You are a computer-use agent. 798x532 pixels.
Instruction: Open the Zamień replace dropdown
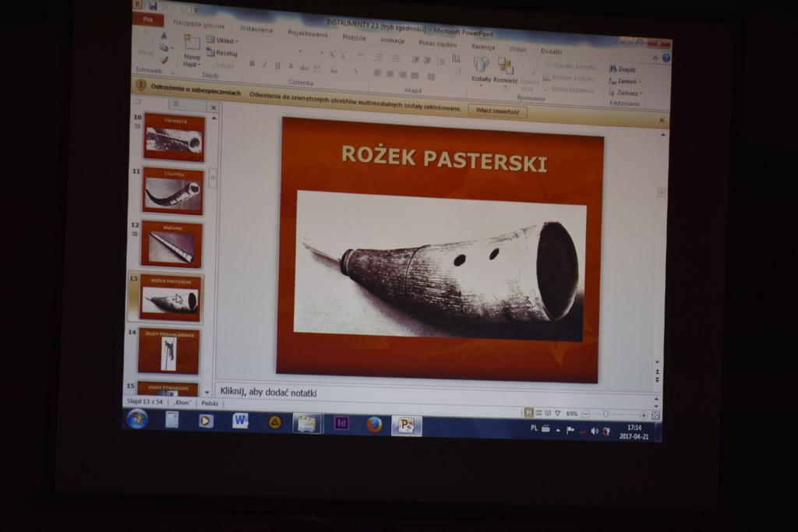pyautogui.click(x=625, y=80)
